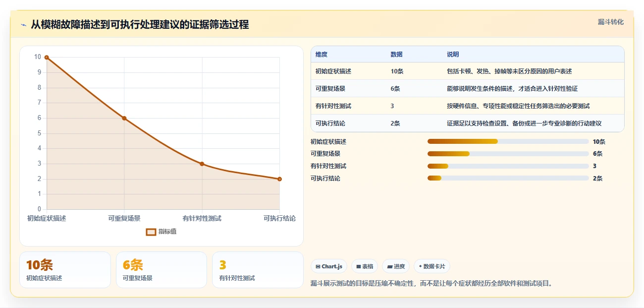644x308 pixels.
Task: Click the table data cell showing 3
Action: [x=392, y=106]
